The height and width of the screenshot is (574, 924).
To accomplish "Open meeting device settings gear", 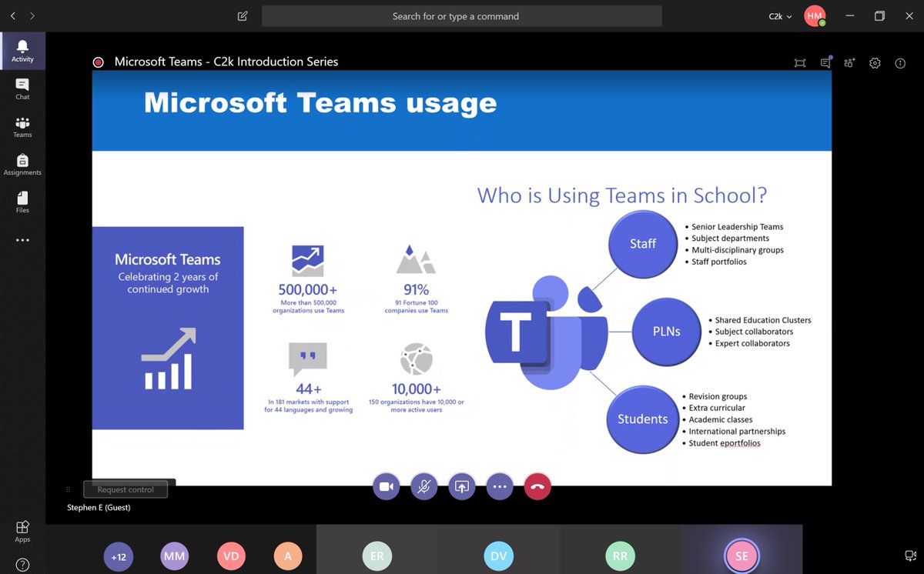I will [875, 63].
